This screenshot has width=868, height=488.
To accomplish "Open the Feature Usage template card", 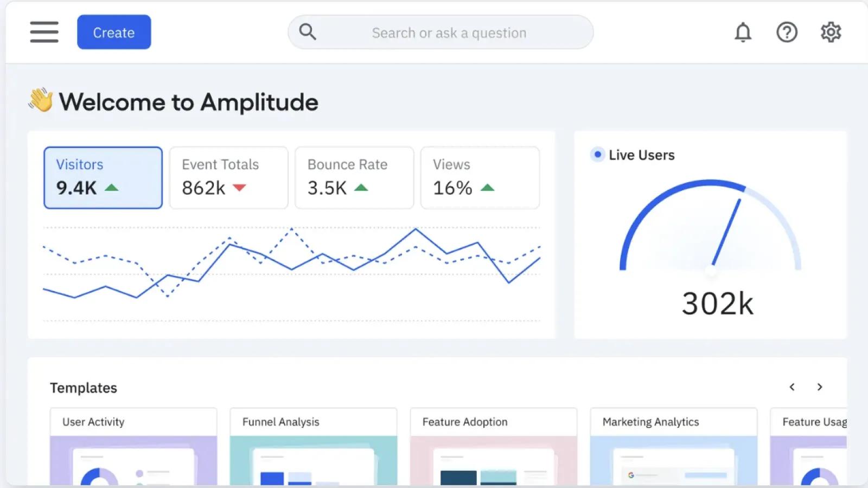I will pos(808,447).
